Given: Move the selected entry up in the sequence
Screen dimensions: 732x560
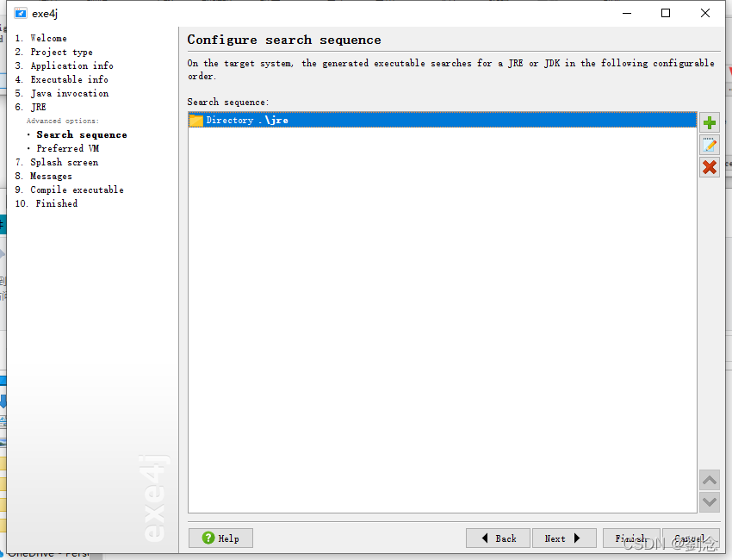Looking at the screenshot, I should [x=709, y=480].
